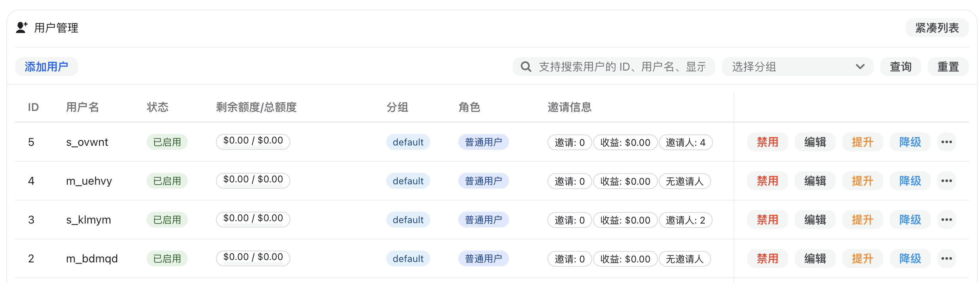
Task: Expand the 选择分组 group dropdown
Action: 797,67
